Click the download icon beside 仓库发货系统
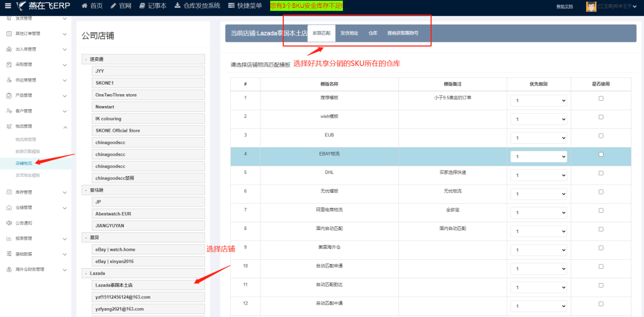The height and width of the screenshot is (317, 644). [x=177, y=6]
